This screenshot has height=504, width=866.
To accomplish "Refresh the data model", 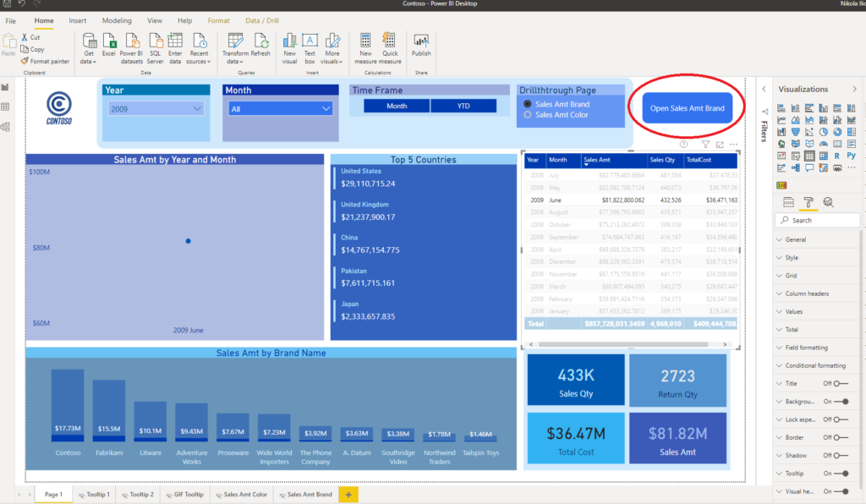I will click(x=260, y=46).
